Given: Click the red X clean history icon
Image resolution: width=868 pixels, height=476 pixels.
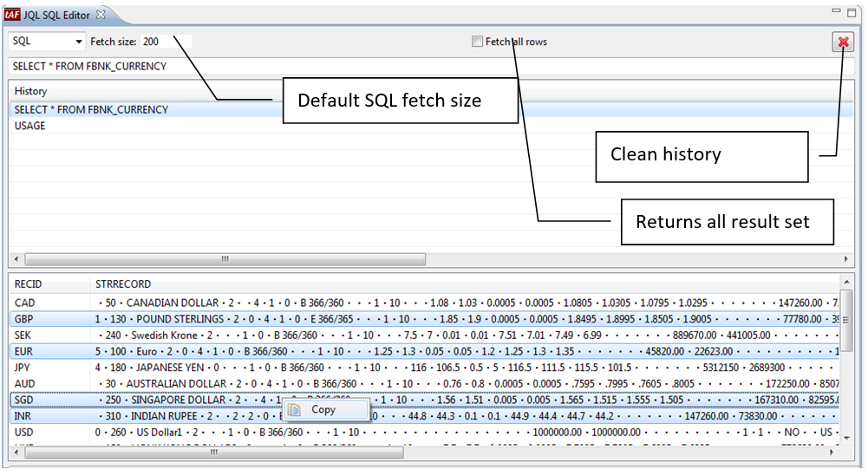Looking at the screenshot, I should (842, 42).
